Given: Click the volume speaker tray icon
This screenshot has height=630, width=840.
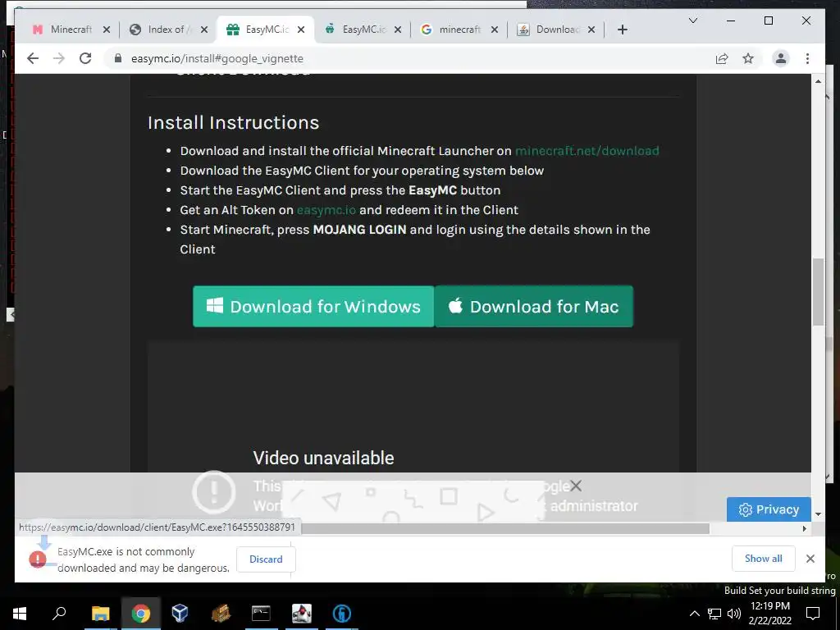Looking at the screenshot, I should pyautogui.click(x=734, y=614).
